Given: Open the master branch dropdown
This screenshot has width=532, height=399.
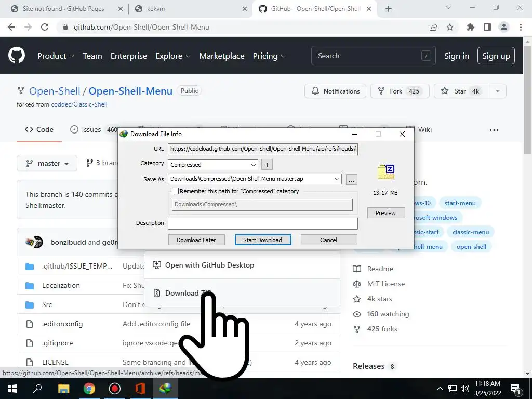Looking at the screenshot, I should coord(47,164).
